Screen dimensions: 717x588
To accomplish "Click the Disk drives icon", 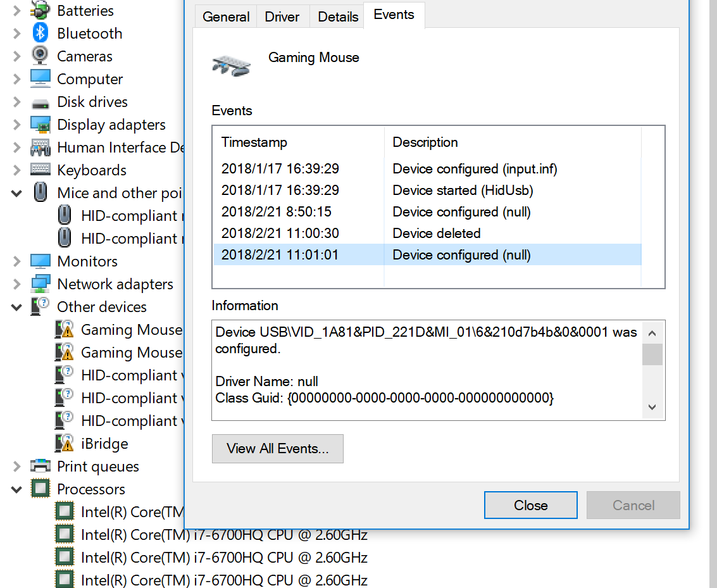I will point(41,104).
